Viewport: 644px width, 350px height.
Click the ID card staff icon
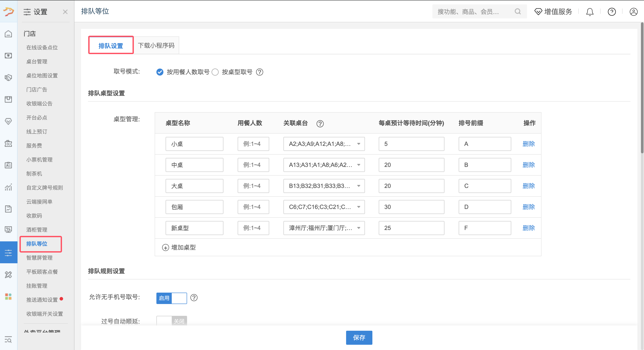coord(8,165)
